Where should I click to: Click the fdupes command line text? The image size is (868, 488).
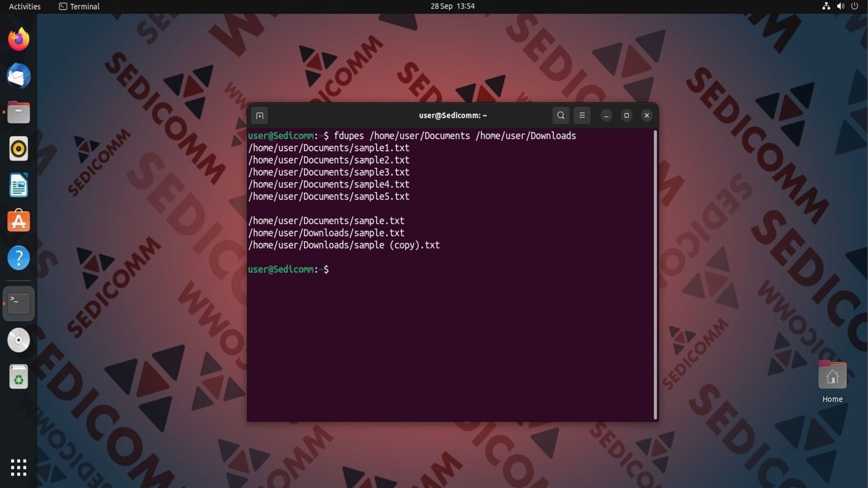pos(455,136)
